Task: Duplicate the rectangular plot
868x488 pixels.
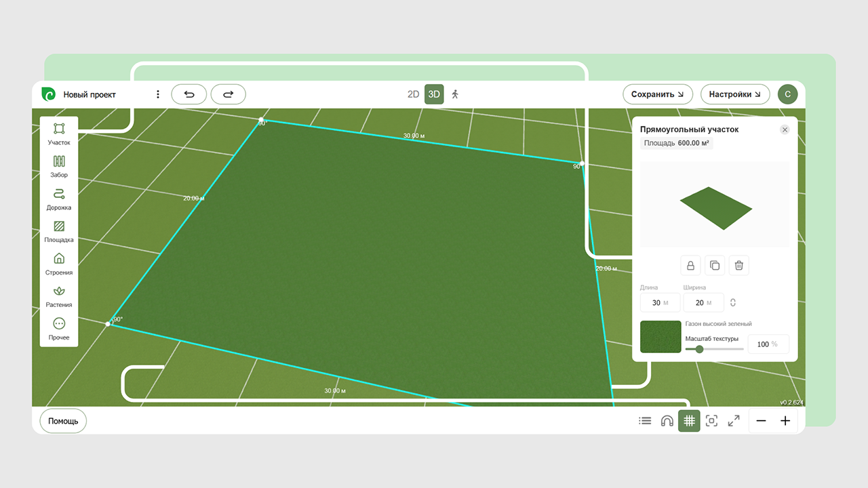Action: pyautogui.click(x=715, y=266)
